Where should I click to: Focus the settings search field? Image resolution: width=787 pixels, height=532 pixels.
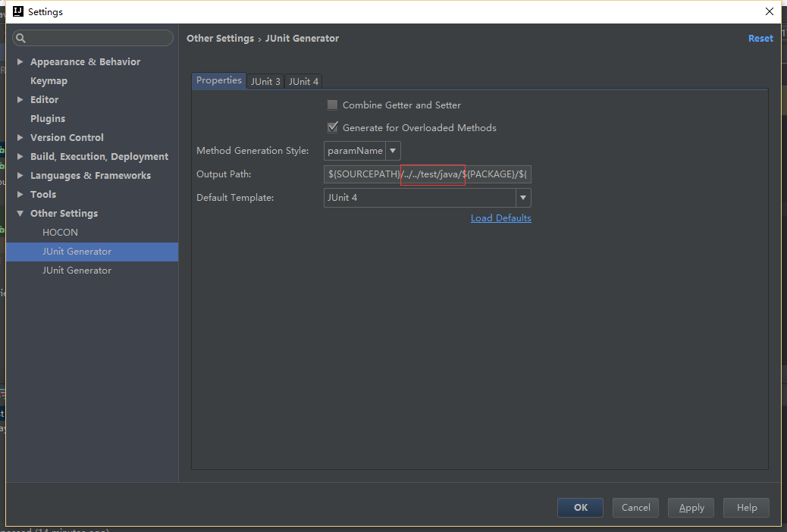[x=92, y=38]
